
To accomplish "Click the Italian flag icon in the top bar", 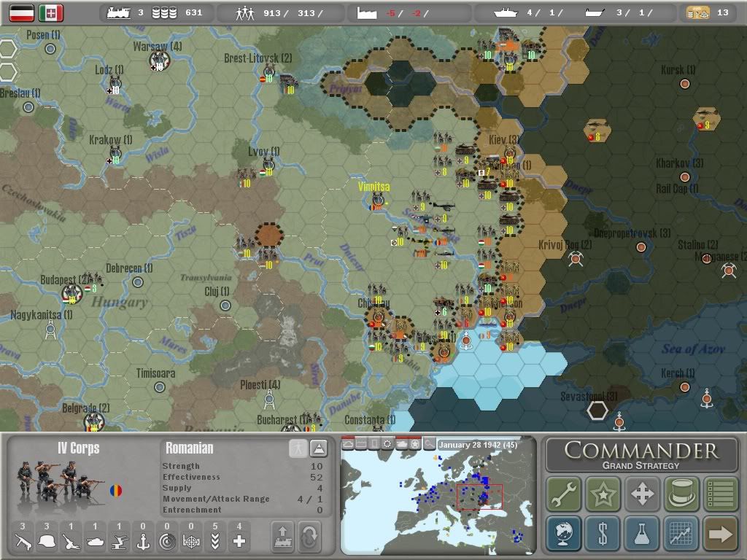I will [51, 13].
